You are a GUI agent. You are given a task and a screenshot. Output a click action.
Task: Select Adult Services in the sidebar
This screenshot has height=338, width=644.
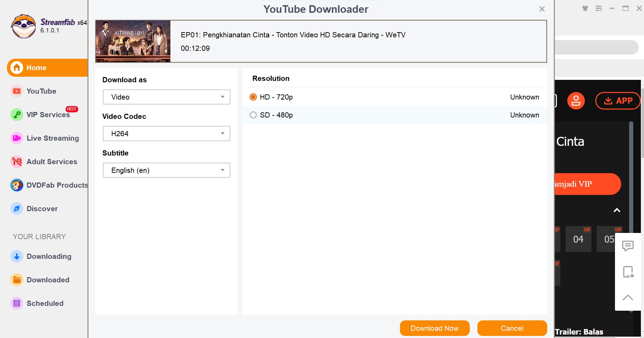[x=52, y=161]
